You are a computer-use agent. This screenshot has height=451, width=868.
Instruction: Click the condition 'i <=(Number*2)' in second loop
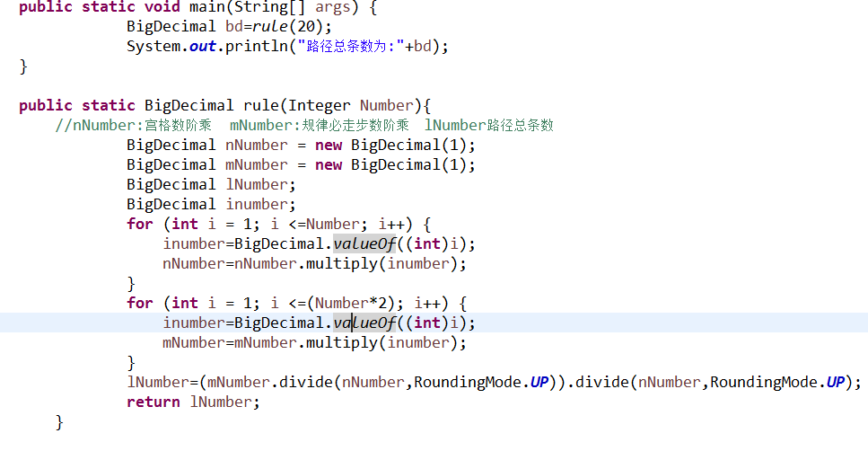333,303
